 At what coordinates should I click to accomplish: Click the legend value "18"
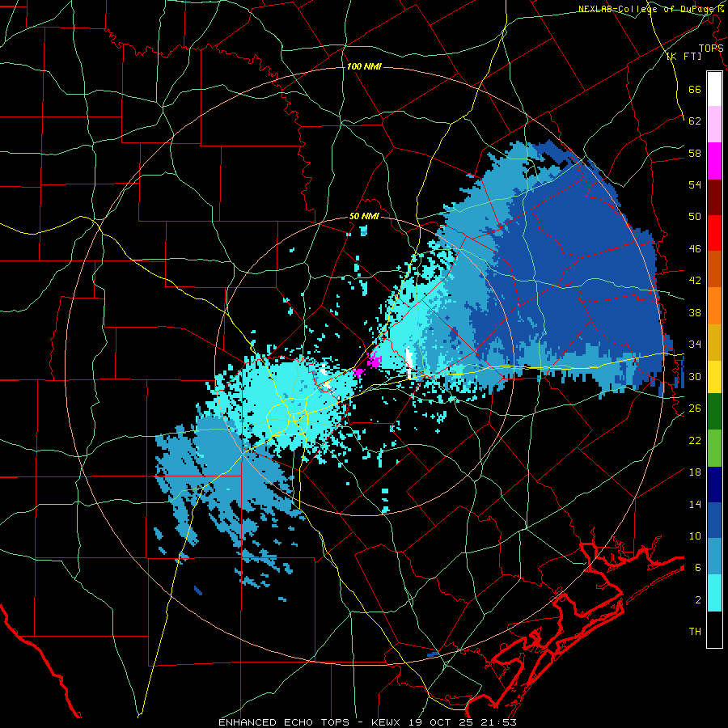(695, 472)
